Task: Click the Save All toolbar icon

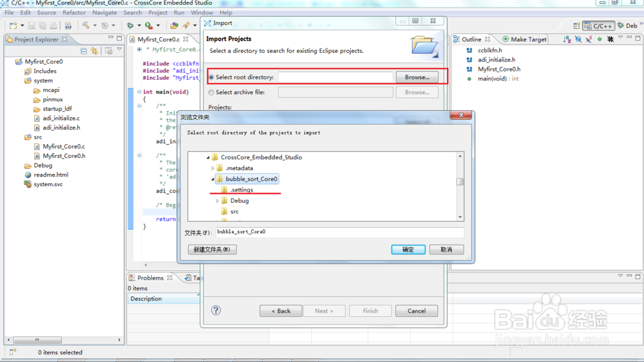Action: tap(43, 26)
